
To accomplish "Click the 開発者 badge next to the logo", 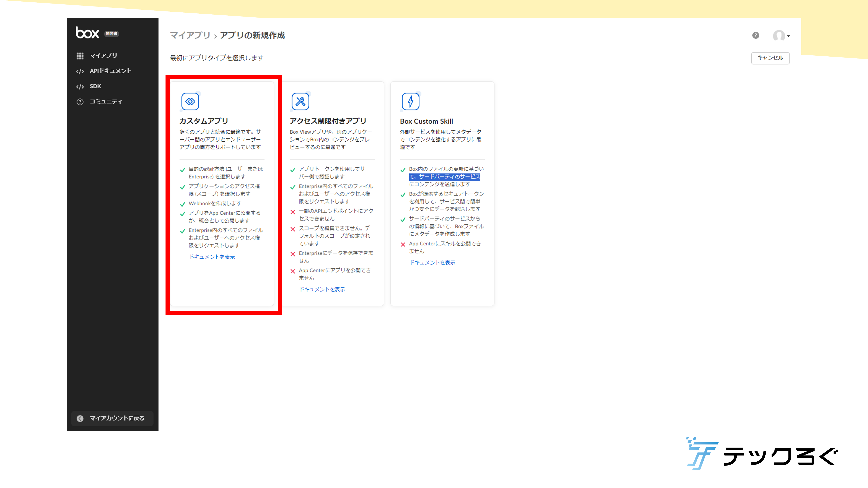I will point(111,34).
